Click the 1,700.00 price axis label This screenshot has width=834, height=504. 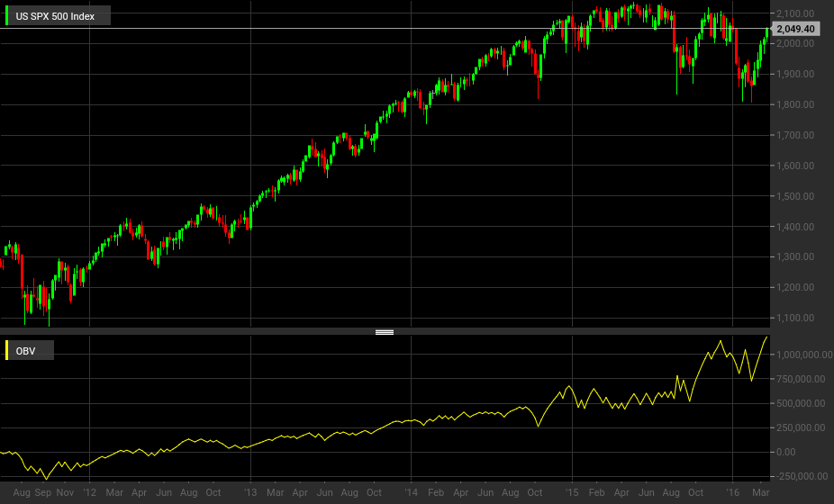point(795,135)
